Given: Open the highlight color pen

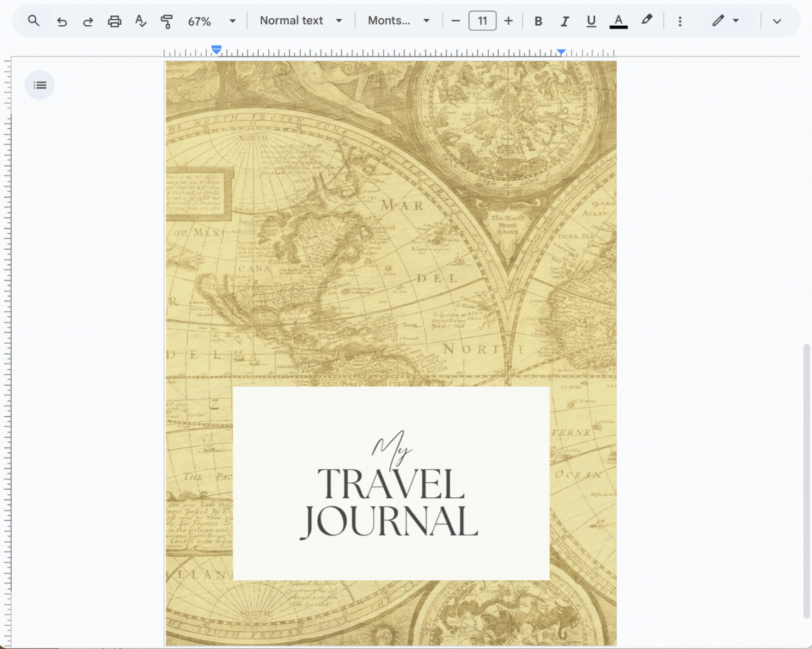Looking at the screenshot, I should tap(647, 21).
